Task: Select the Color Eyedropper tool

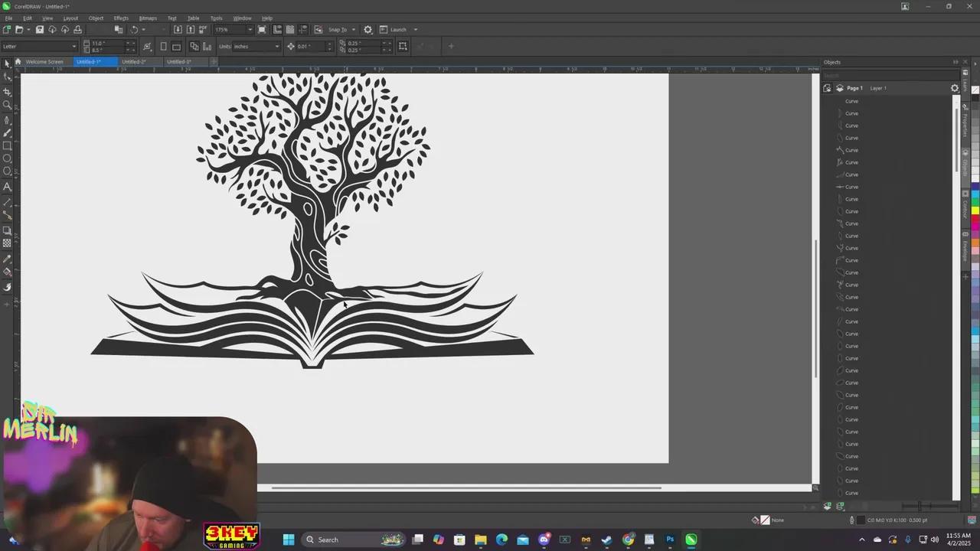Action: [7, 259]
